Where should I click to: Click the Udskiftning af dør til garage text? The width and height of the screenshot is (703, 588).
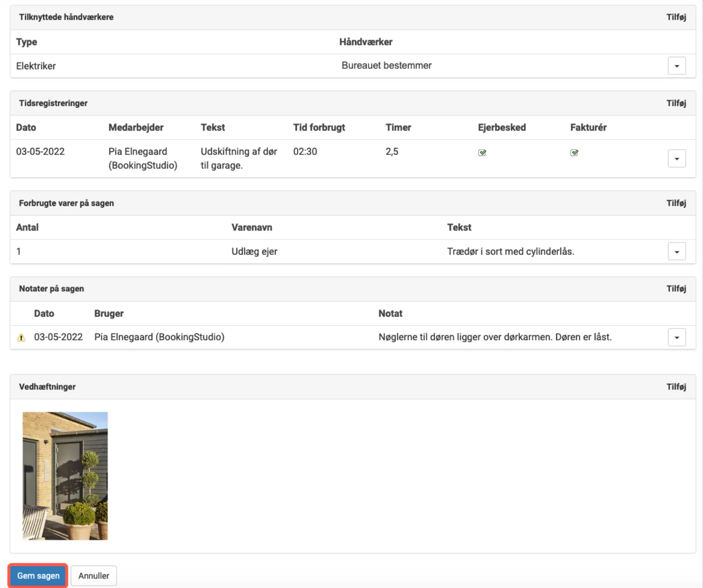[x=239, y=158]
